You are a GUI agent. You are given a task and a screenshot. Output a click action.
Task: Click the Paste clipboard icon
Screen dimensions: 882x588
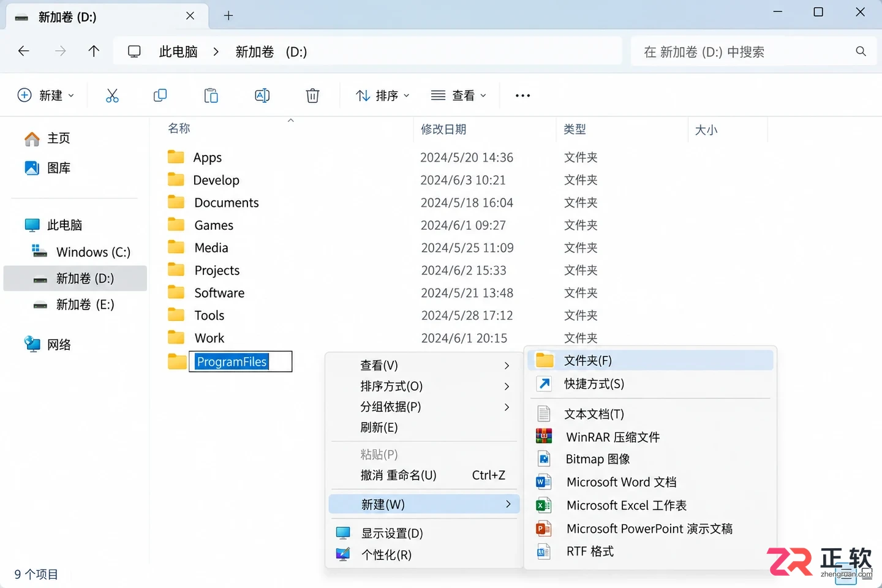pyautogui.click(x=211, y=96)
